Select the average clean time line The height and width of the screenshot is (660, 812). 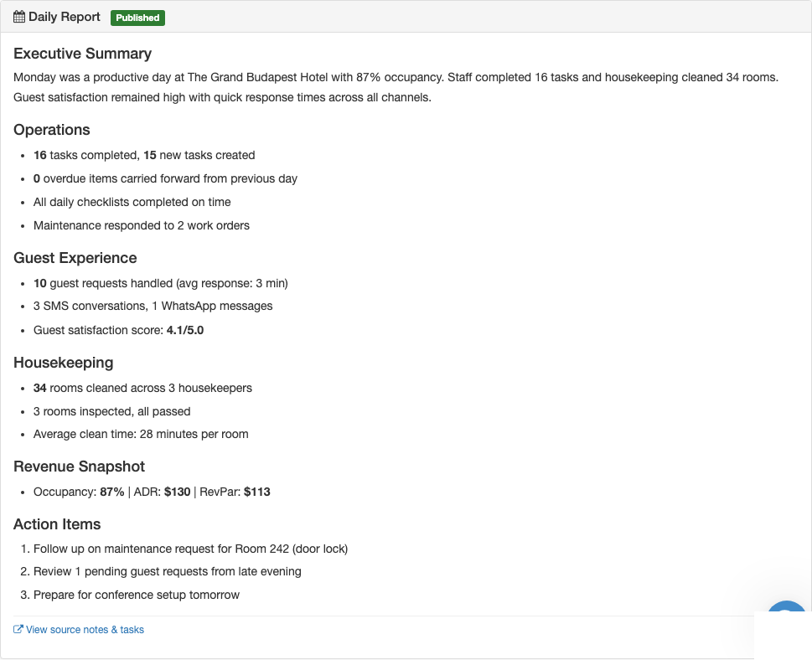pyautogui.click(x=141, y=434)
